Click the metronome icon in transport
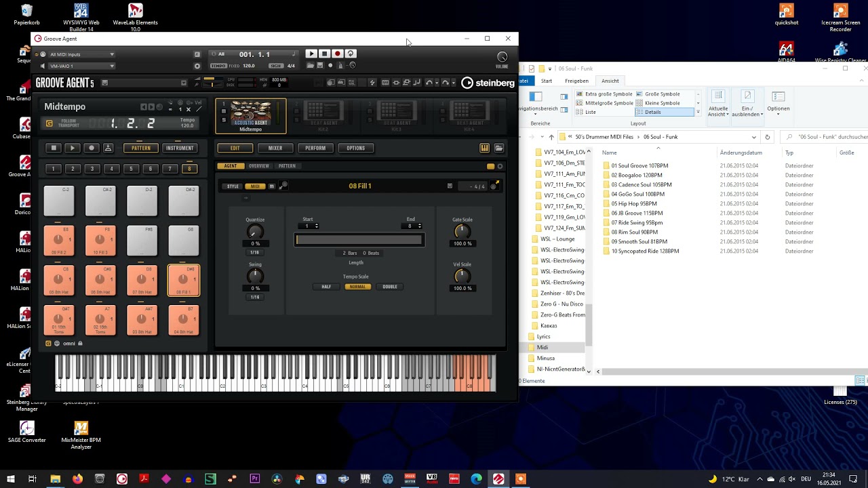 340,66
